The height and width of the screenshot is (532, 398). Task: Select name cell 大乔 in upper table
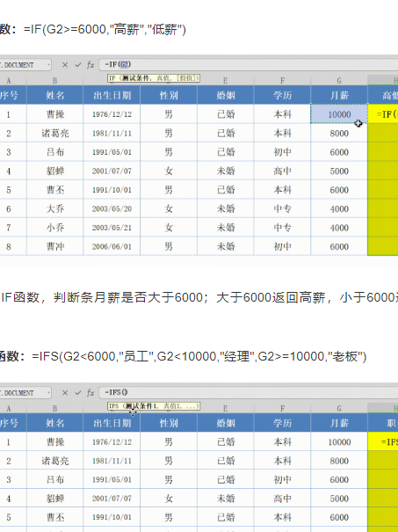[x=55, y=208]
